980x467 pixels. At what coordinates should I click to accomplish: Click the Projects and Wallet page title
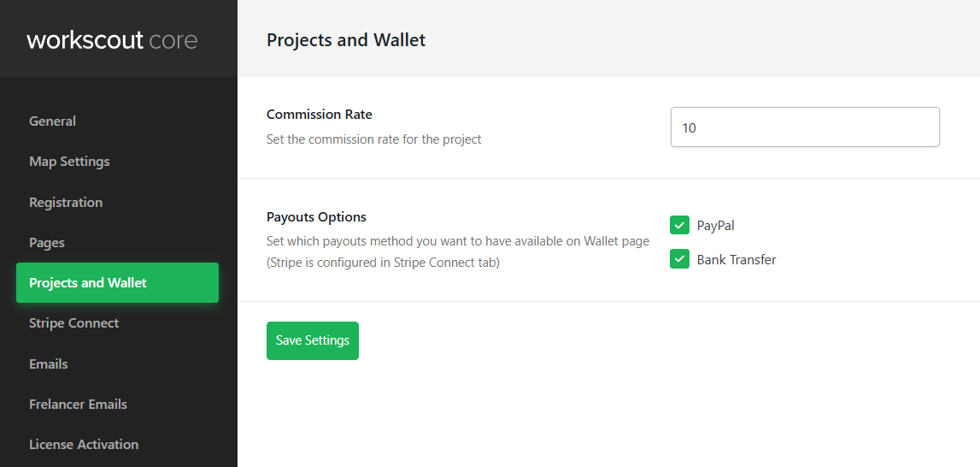(x=346, y=40)
